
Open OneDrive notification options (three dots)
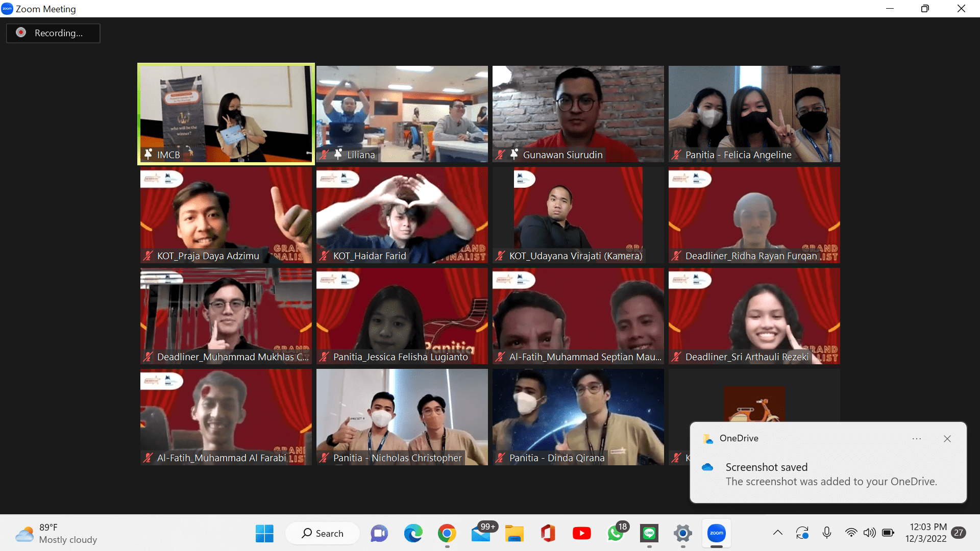click(917, 439)
